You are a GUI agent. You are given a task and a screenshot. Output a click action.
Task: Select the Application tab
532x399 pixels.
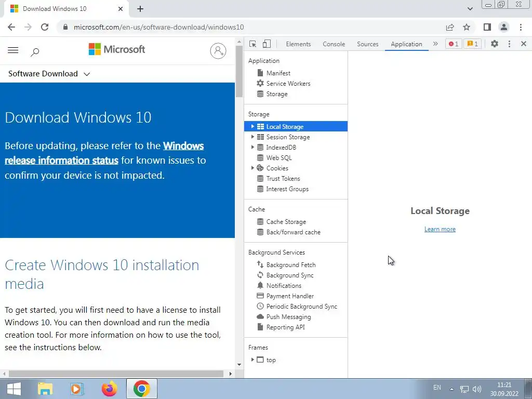click(x=406, y=44)
